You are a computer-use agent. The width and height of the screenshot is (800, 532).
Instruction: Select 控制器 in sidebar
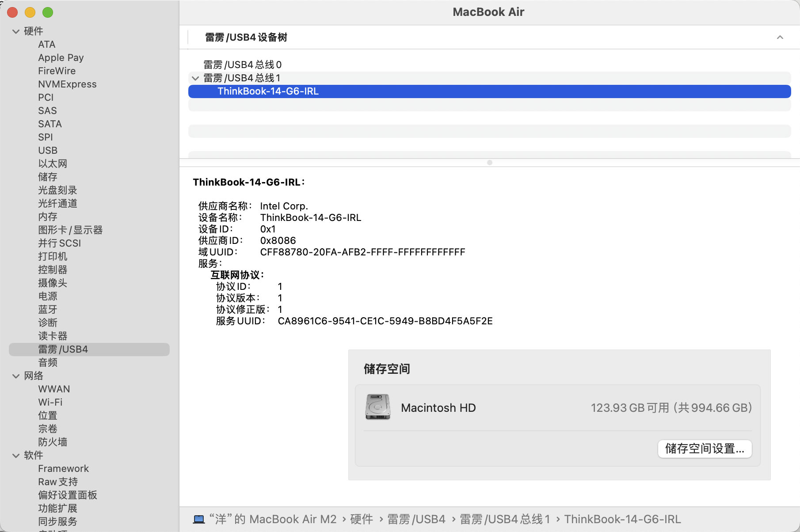pos(53,270)
